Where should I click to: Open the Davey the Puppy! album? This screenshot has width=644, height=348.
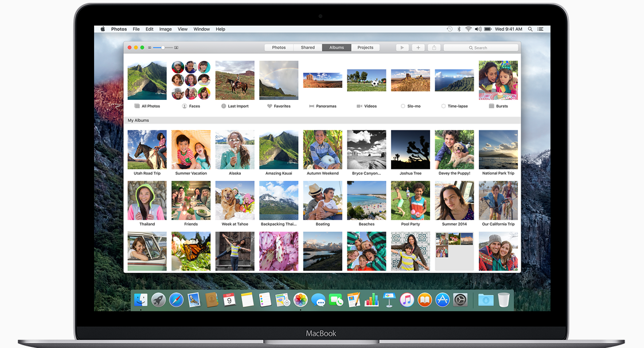454,150
